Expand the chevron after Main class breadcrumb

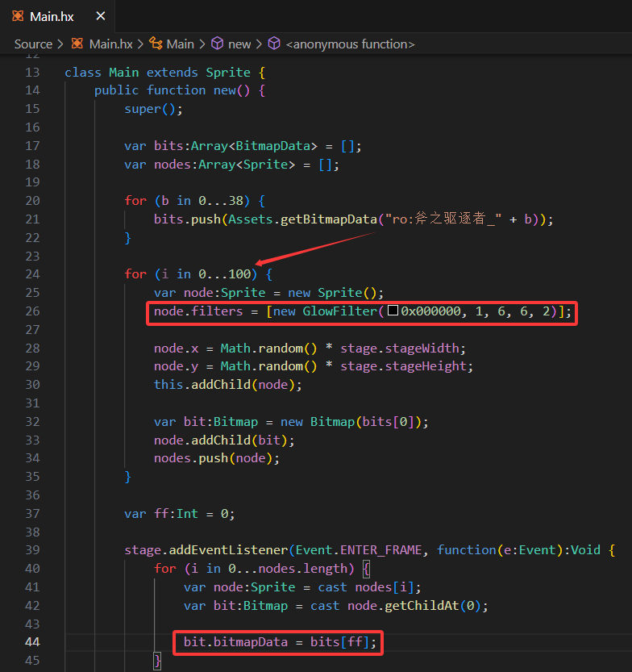coord(202,44)
